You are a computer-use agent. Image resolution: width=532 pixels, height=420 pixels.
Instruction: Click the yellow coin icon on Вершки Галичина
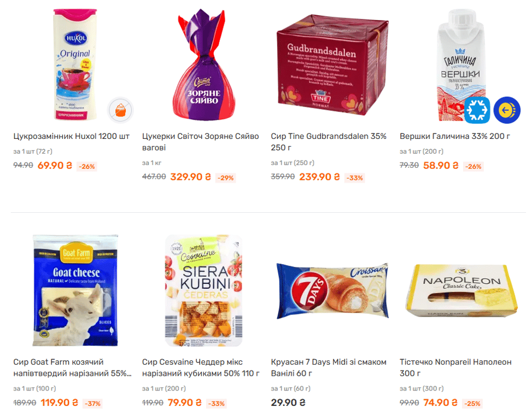click(506, 110)
